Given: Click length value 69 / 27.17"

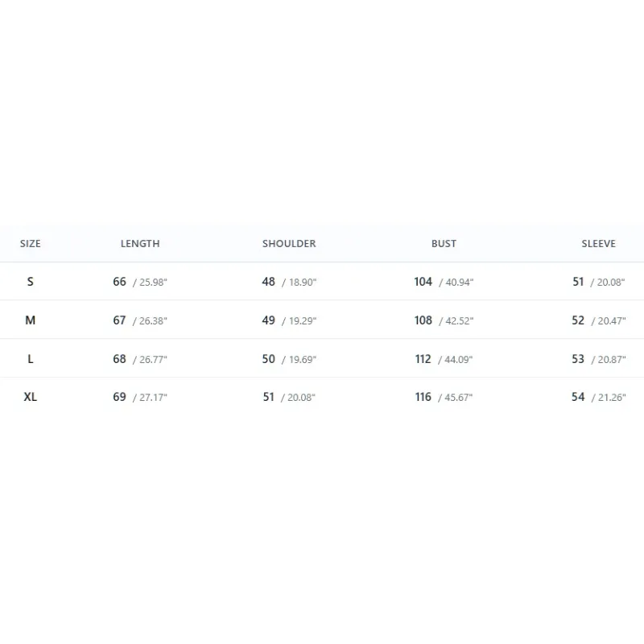Looking at the screenshot, I should (140, 397).
